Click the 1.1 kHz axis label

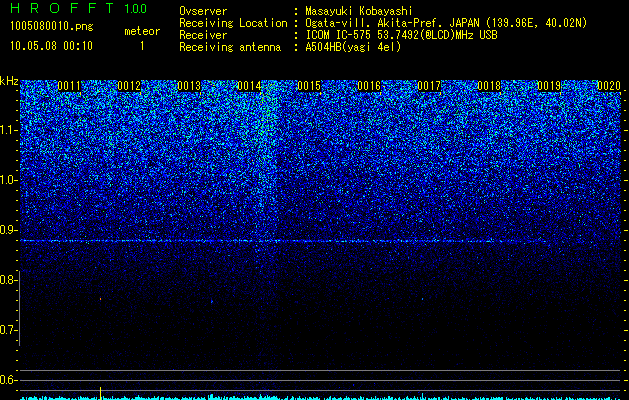coord(8,130)
